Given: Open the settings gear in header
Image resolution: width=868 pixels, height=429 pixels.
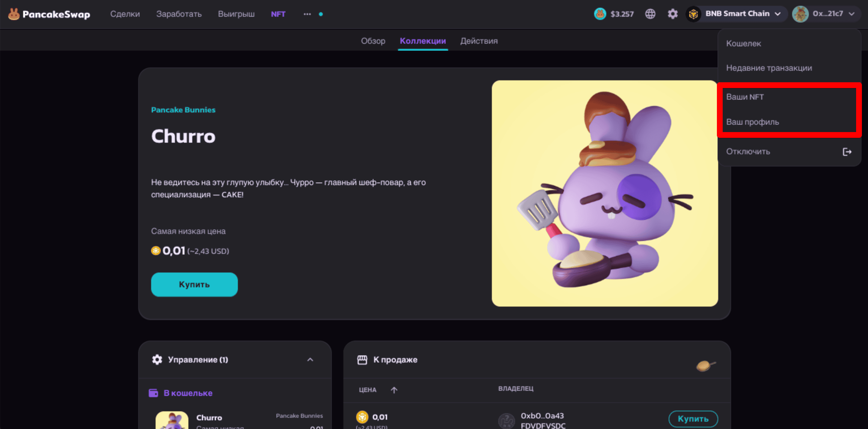Looking at the screenshot, I should 673,14.
